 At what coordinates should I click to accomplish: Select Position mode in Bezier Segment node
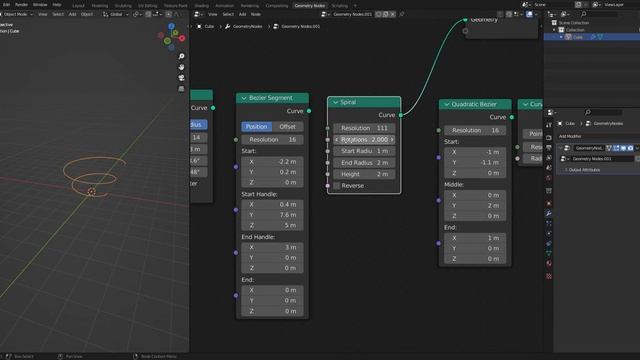(256, 127)
